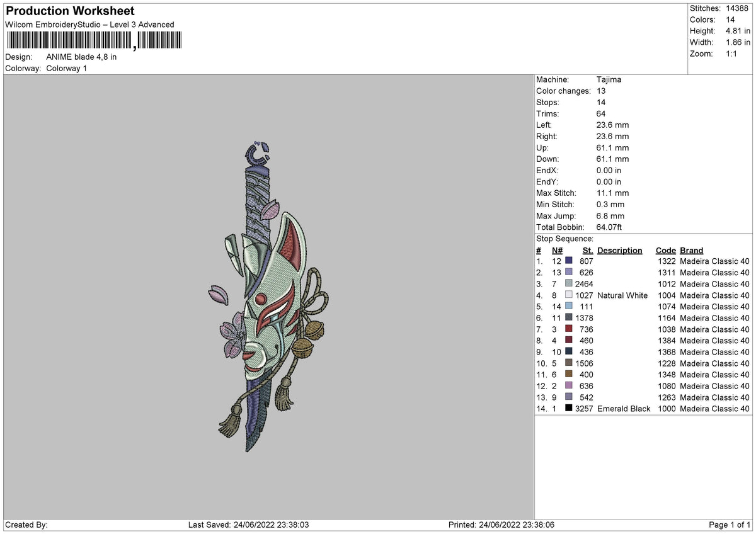Click the Code column header
This screenshot has width=756, height=534.
[666, 250]
